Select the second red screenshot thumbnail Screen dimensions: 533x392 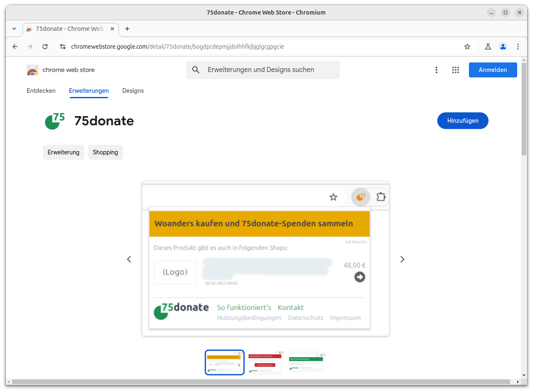[265, 362]
